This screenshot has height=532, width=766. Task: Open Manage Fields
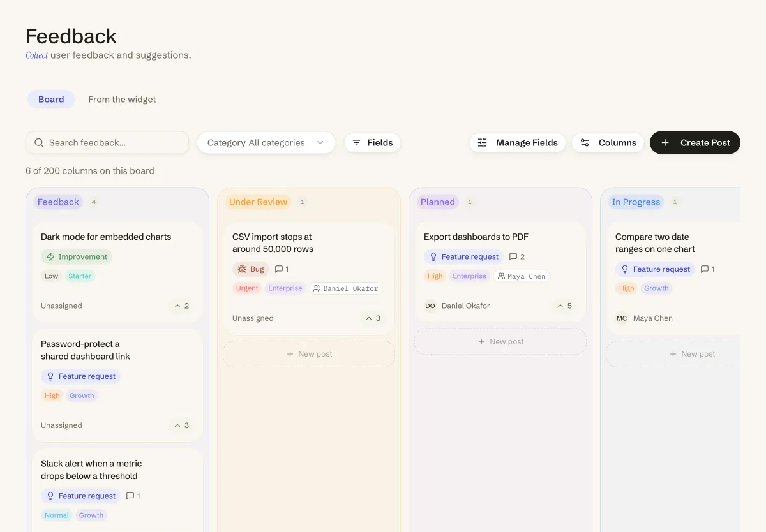tap(518, 143)
